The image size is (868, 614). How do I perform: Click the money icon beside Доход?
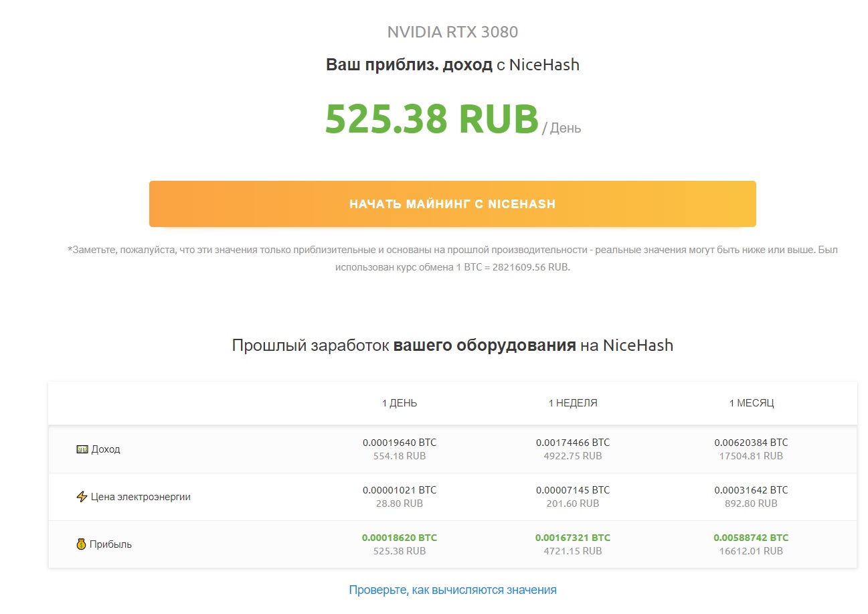[82, 449]
